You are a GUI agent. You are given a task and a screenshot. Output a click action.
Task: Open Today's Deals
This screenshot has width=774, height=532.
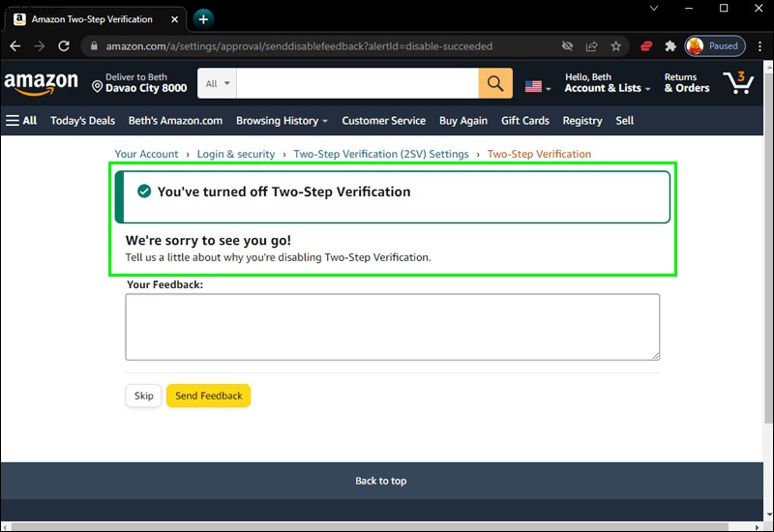(x=82, y=121)
